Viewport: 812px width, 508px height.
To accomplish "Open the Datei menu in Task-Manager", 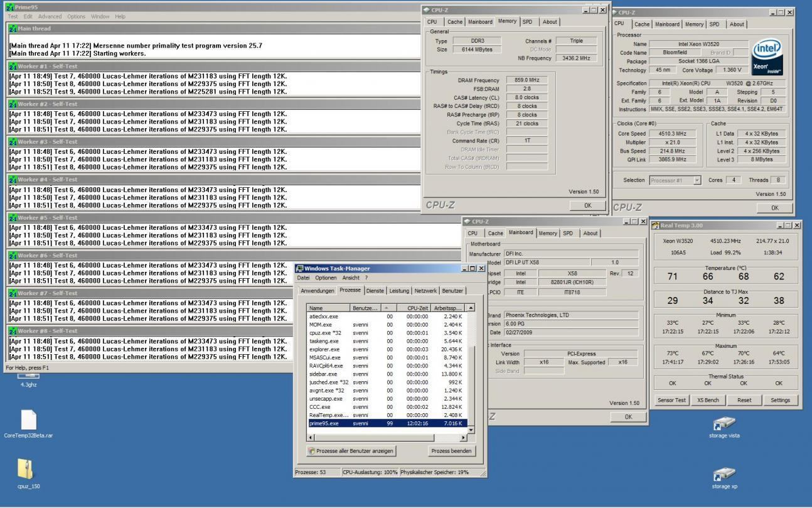I will (x=304, y=278).
